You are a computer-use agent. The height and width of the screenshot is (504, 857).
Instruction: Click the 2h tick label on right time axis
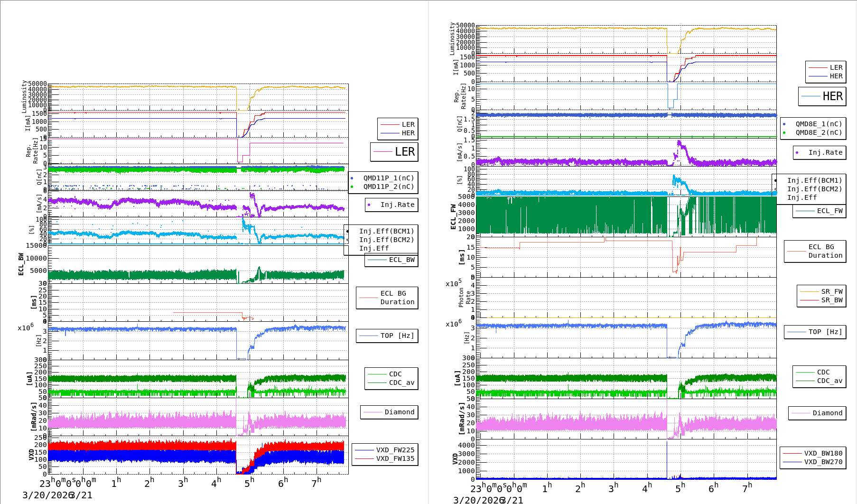(x=580, y=487)
